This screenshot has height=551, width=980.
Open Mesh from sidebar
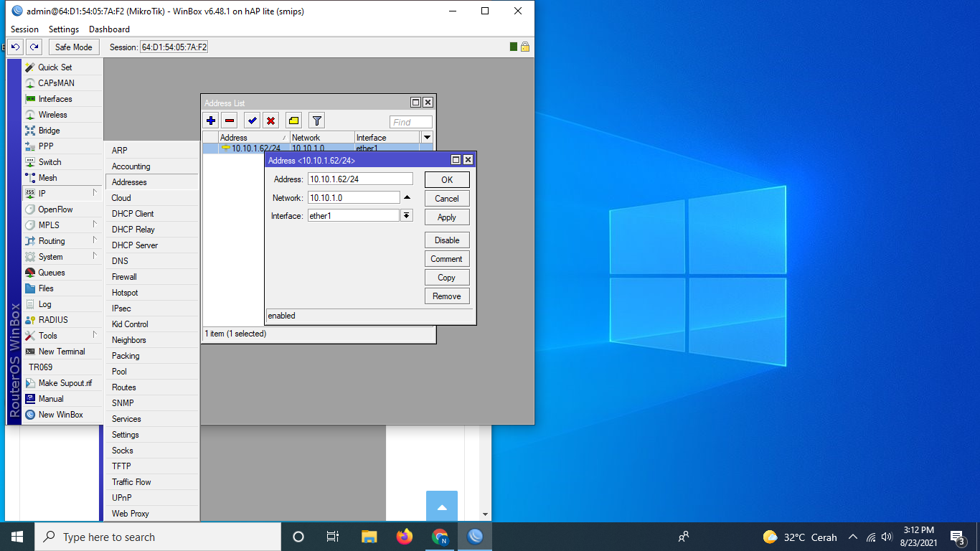tap(62, 177)
